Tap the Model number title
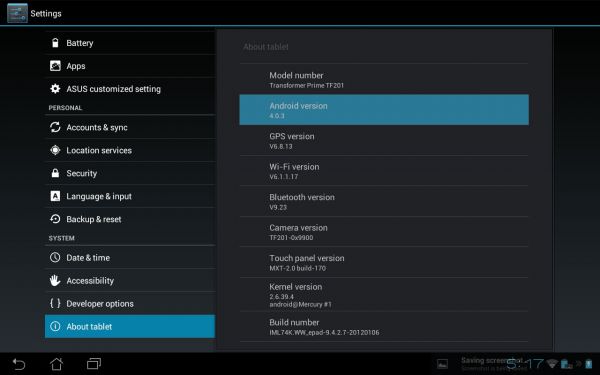 (x=296, y=75)
